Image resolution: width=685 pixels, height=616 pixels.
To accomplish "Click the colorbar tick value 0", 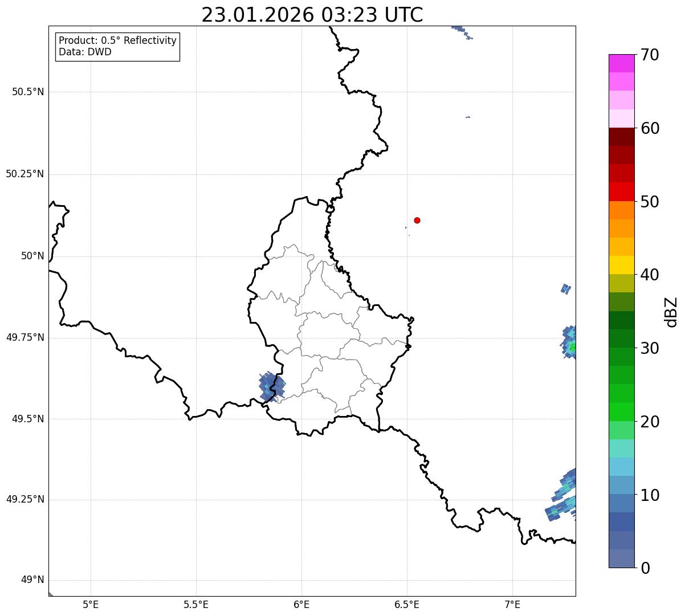I will coord(645,568).
